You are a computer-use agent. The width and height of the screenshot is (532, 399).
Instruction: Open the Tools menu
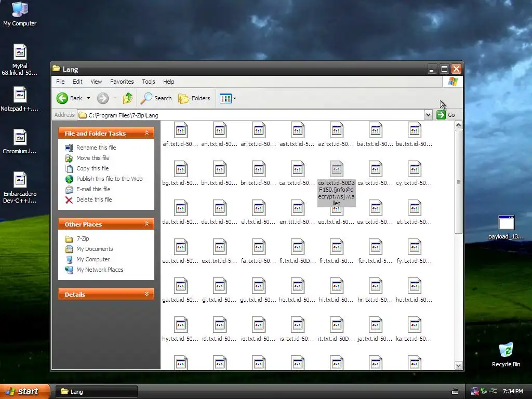(148, 82)
